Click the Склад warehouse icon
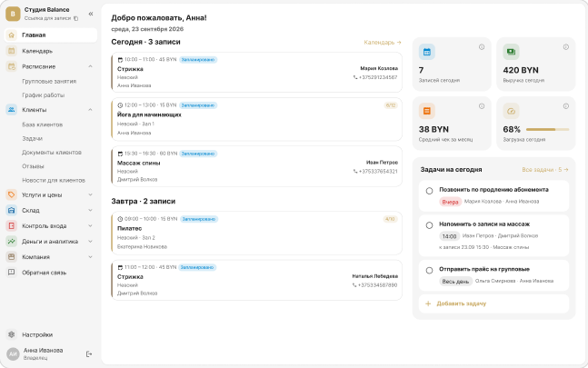The image size is (588, 368). click(12, 210)
